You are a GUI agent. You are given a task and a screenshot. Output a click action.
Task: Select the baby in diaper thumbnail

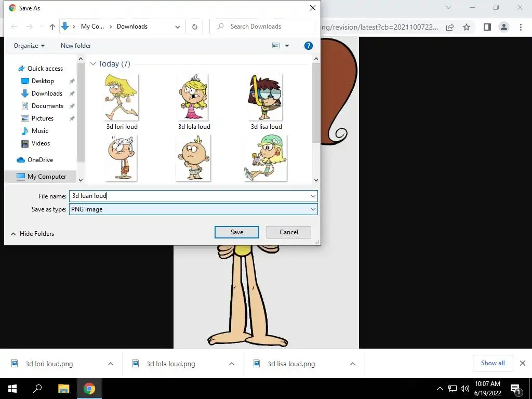pyautogui.click(x=193, y=158)
